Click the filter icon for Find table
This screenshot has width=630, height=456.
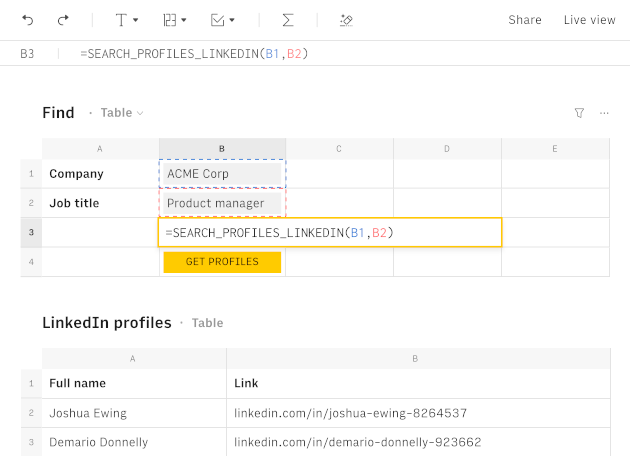[x=579, y=113]
